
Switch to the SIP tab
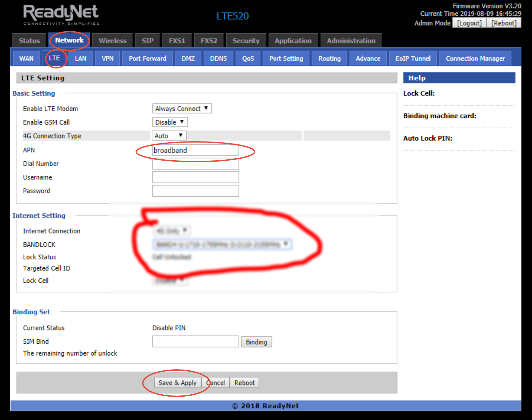pos(148,41)
